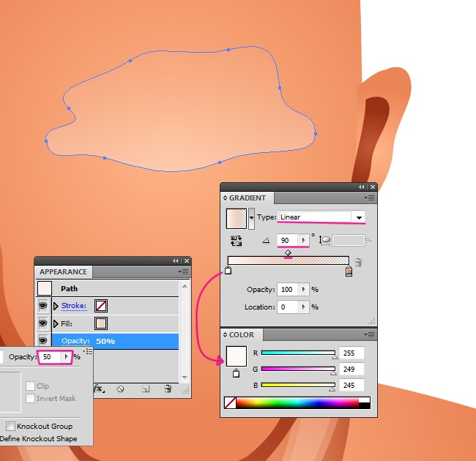Screen dimensions: 476x461
Task: Delete selected item in Appearance panel
Action: (168, 389)
